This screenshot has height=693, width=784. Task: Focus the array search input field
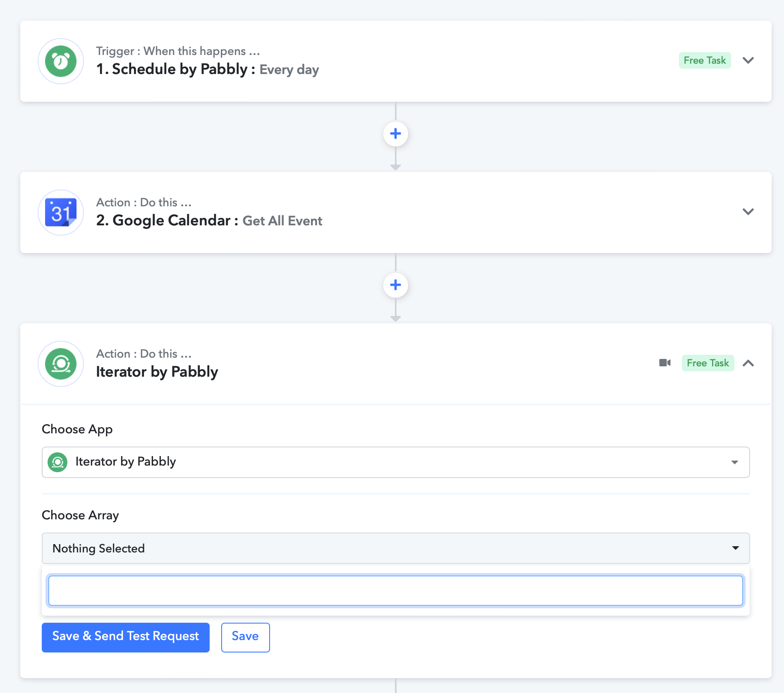[396, 590]
